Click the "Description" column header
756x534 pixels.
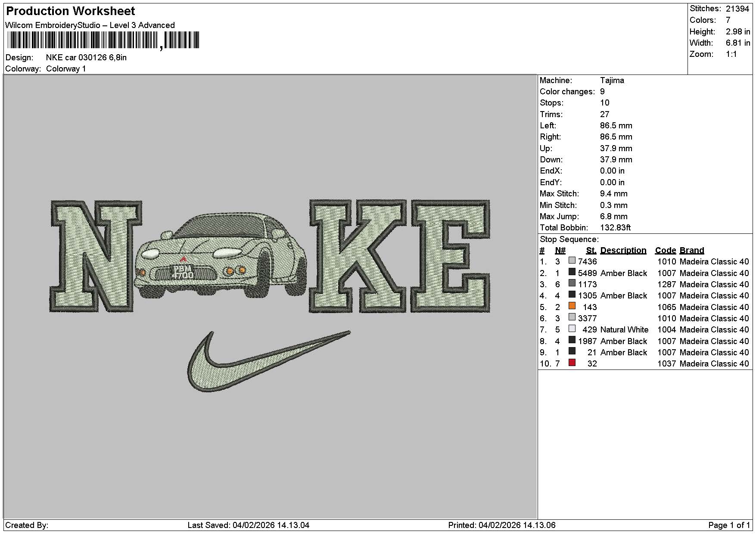(x=623, y=251)
